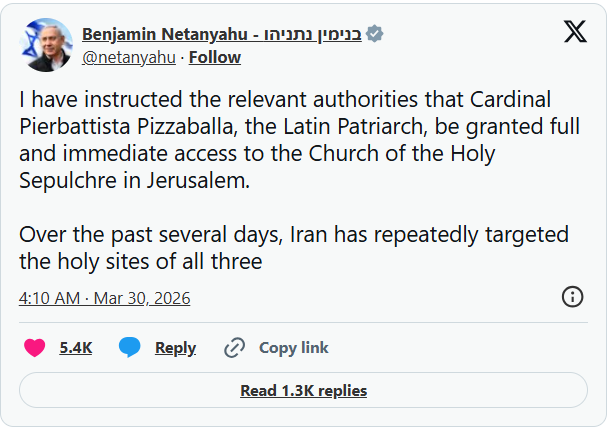This screenshot has width=615, height=441.
Task: Click the 5.4K likes count
Action: [x=76, y=348]
